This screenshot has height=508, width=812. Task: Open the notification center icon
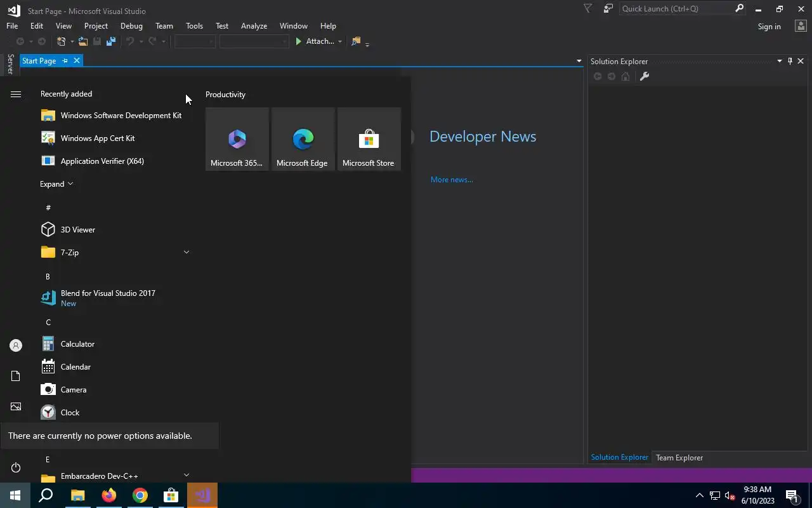point(792,496)
